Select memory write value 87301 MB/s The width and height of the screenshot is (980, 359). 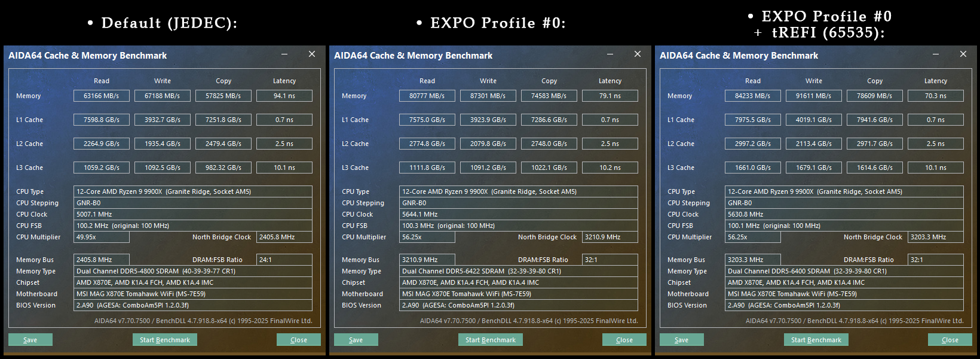(488, 96)
